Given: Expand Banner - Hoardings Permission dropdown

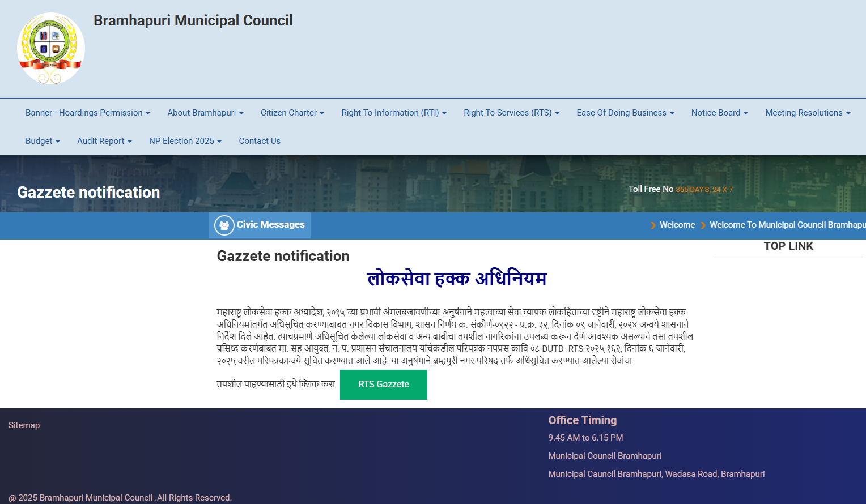Looking at the screenshot, I should 87,113.
